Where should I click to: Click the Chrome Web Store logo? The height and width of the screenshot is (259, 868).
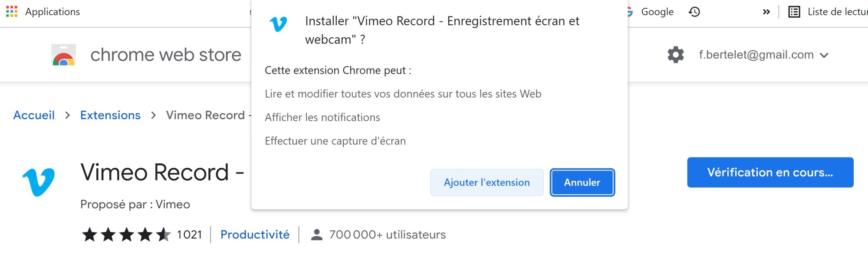tap(64, 55)
